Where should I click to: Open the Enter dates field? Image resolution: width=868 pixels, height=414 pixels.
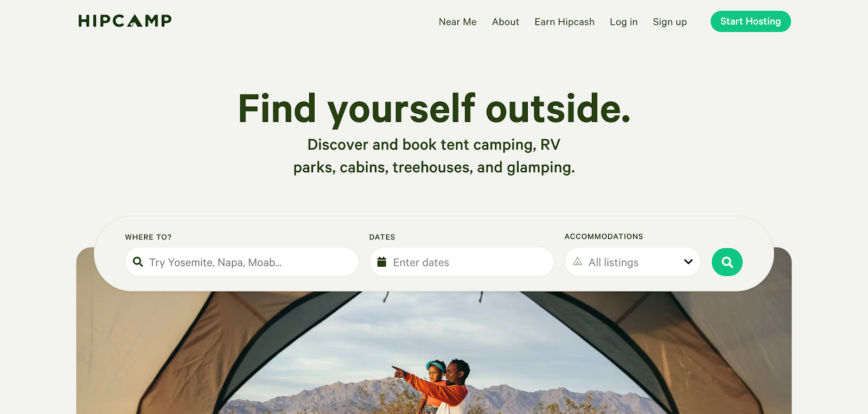coord(461,262)
